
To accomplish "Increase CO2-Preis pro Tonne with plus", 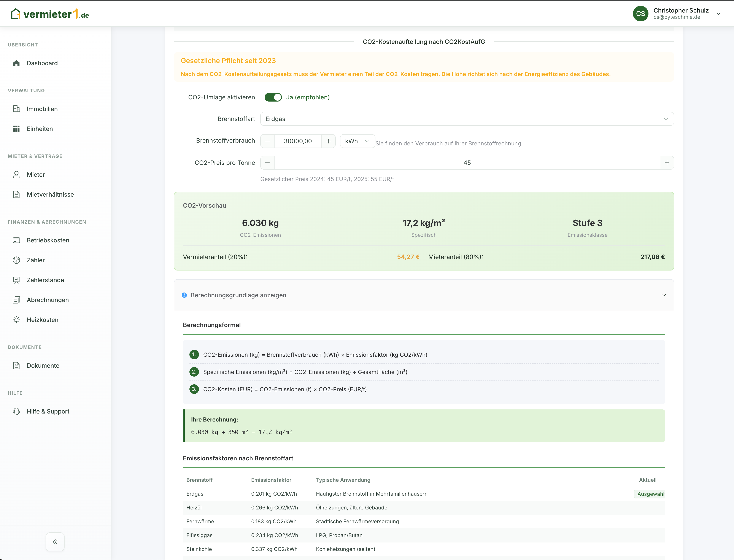I will click(x=667, y=163).
